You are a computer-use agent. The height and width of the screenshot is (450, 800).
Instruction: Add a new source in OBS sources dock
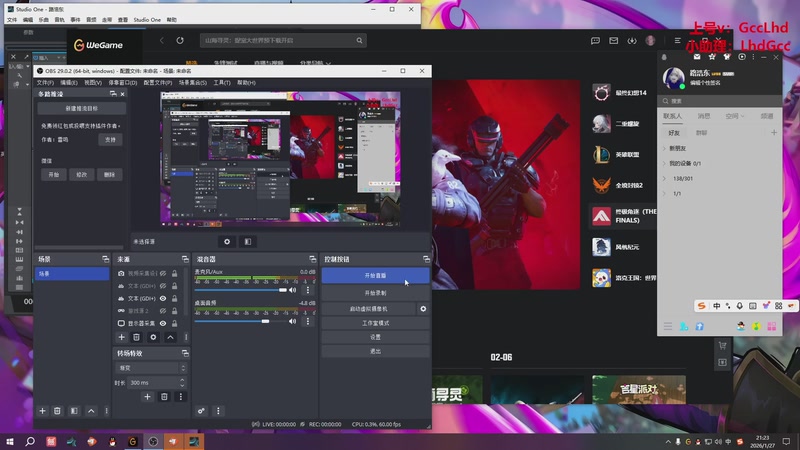(x=121, y=337)
